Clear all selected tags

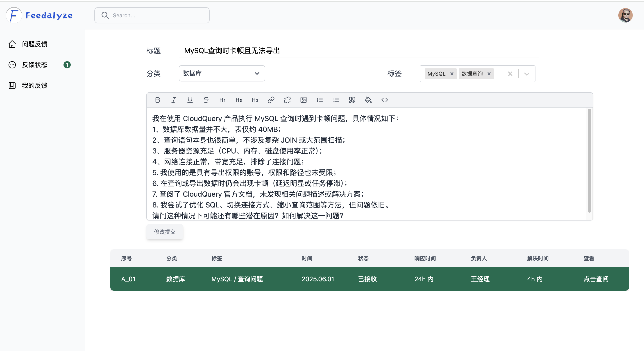point(510,74)
